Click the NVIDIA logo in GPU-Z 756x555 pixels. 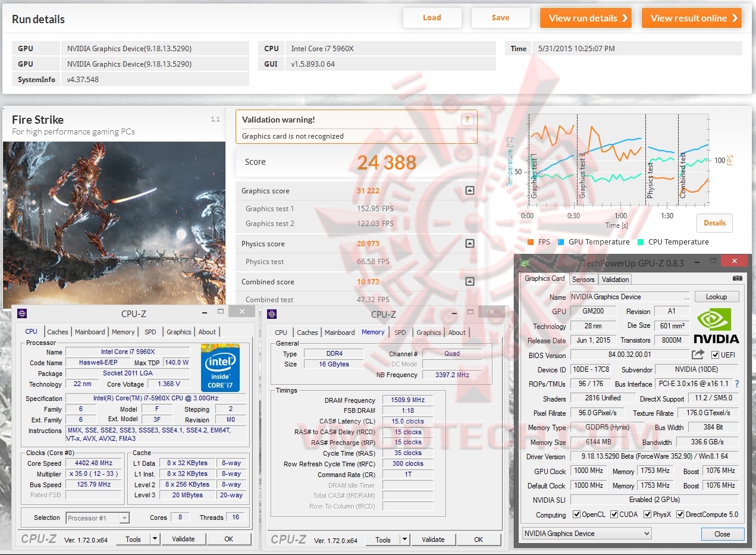click(716, 326)
